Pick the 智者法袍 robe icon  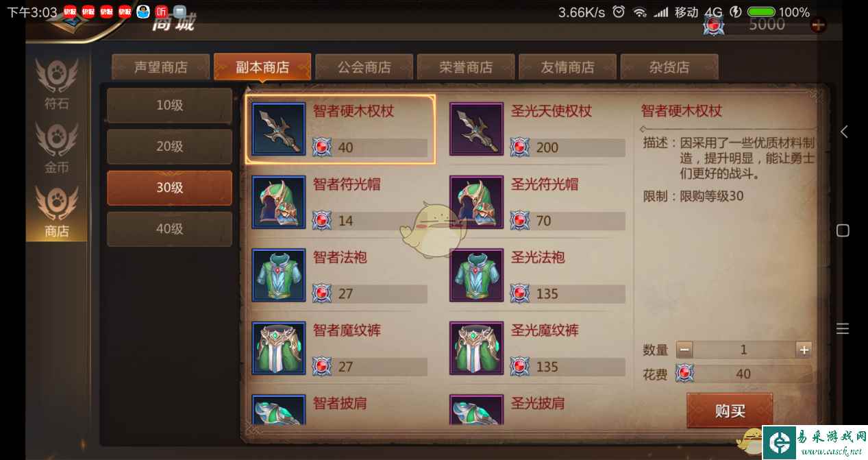coord(279,276)
